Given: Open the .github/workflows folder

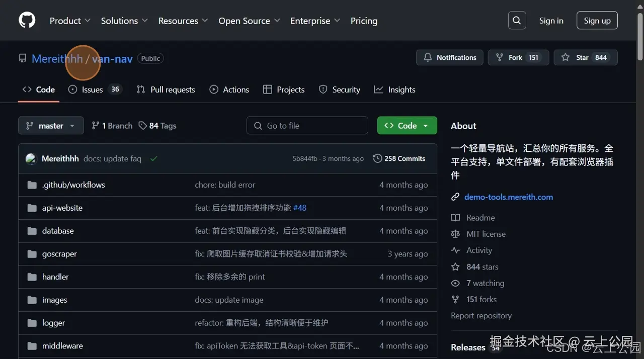Looking at the screenshot, I should (x=73, y=185).
